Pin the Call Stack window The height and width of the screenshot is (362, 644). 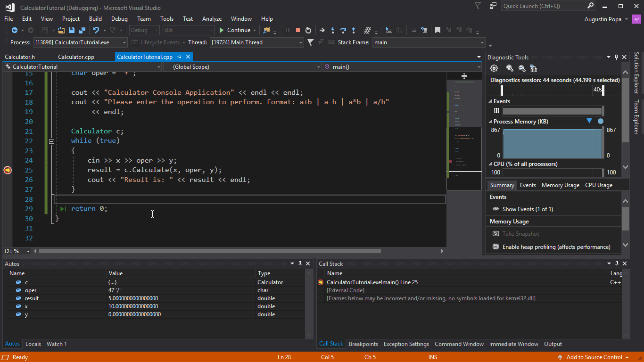point(617,263)
